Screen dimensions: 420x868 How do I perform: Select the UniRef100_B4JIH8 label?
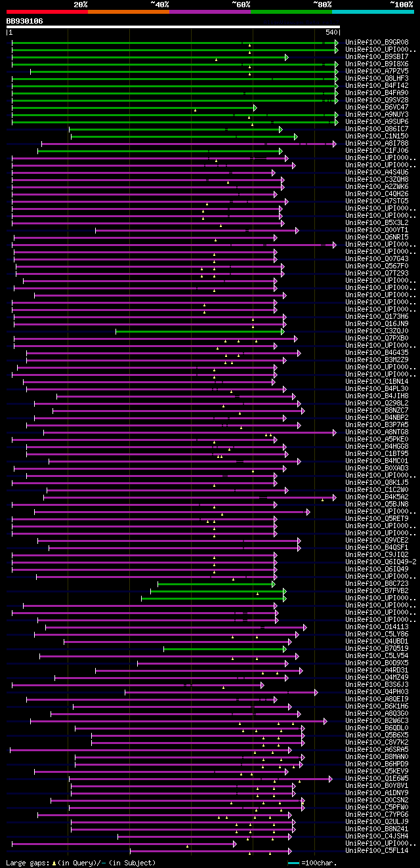377,396
